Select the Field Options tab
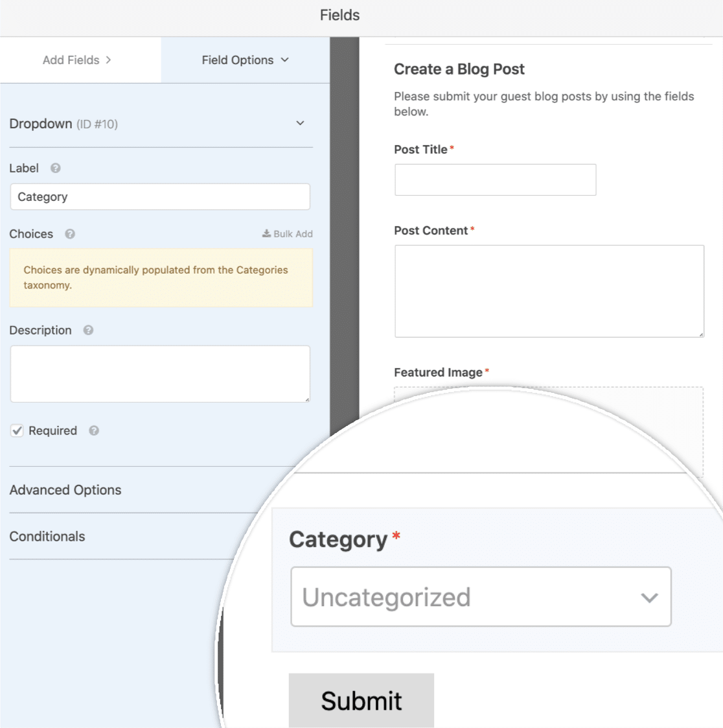The width and height of the screenshot is (723, 728). click(246, 60)
